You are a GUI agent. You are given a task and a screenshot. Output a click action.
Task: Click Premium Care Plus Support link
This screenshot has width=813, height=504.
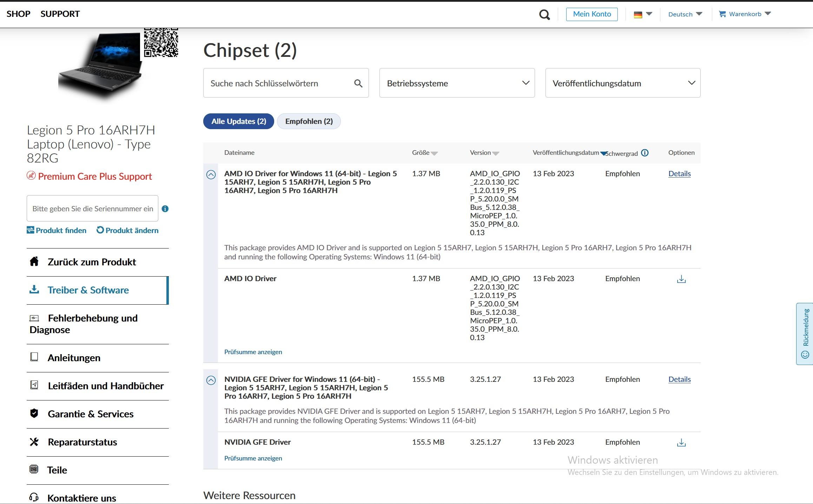95,176
